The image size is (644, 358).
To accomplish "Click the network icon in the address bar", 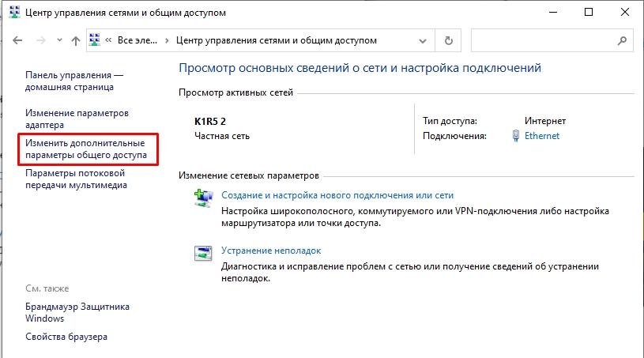I will point(95,40).
